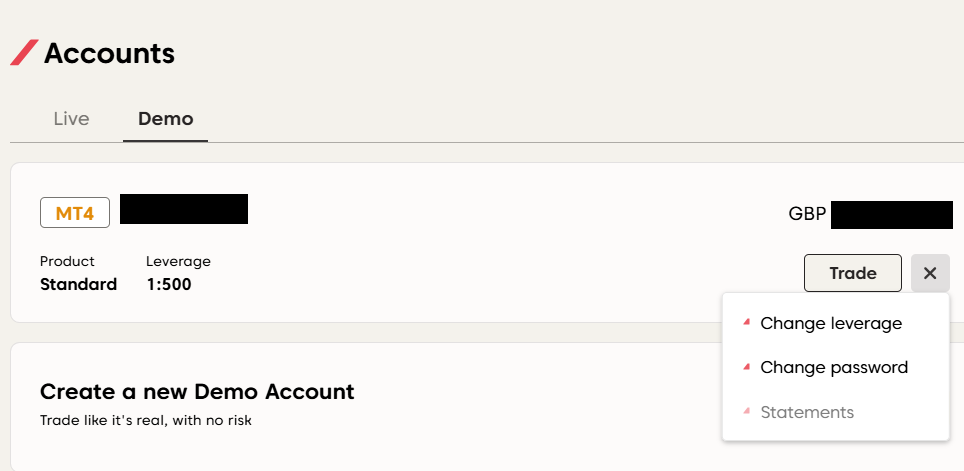Close the account options menu with X
Viewport: 964px width, 471px height.
[x=930, y=273]
